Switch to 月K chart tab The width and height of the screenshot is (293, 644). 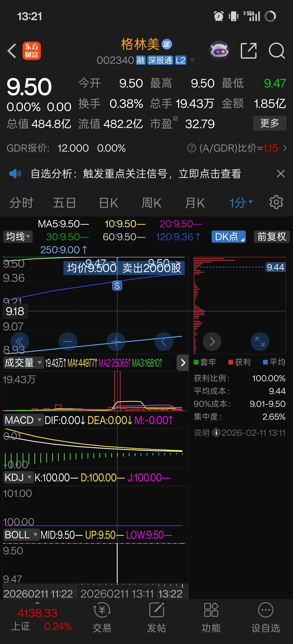(x=195, y=202)
